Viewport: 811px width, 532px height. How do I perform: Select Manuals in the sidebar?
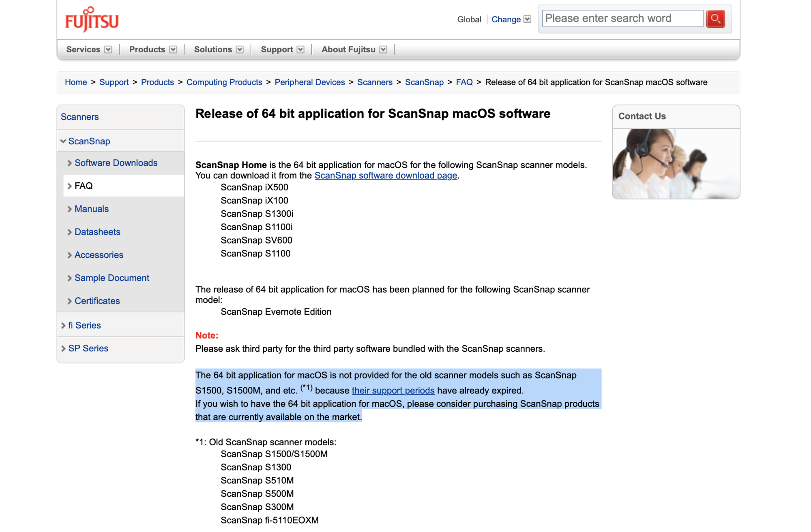92,209
